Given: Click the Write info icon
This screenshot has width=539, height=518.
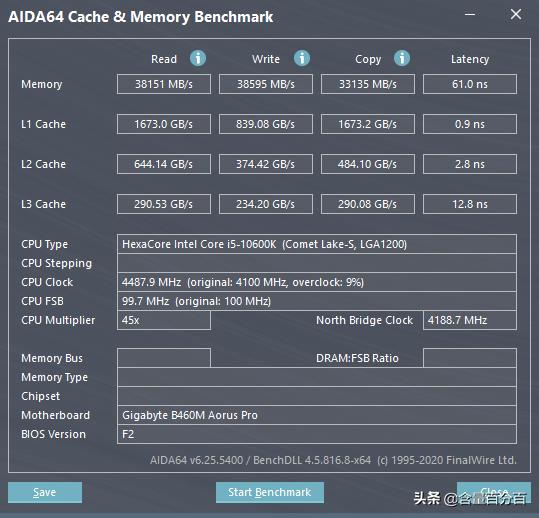Looking at the screenshot, I should point(302,58).
